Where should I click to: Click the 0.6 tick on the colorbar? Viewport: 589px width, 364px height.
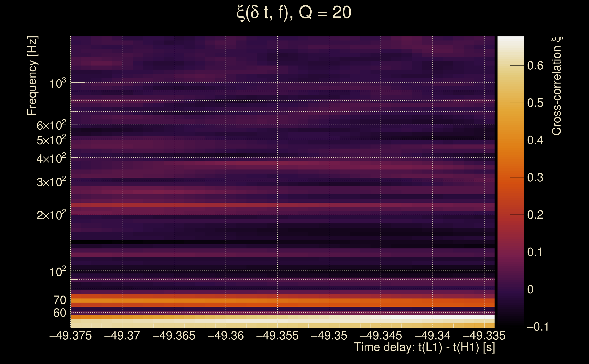point(535,66)
